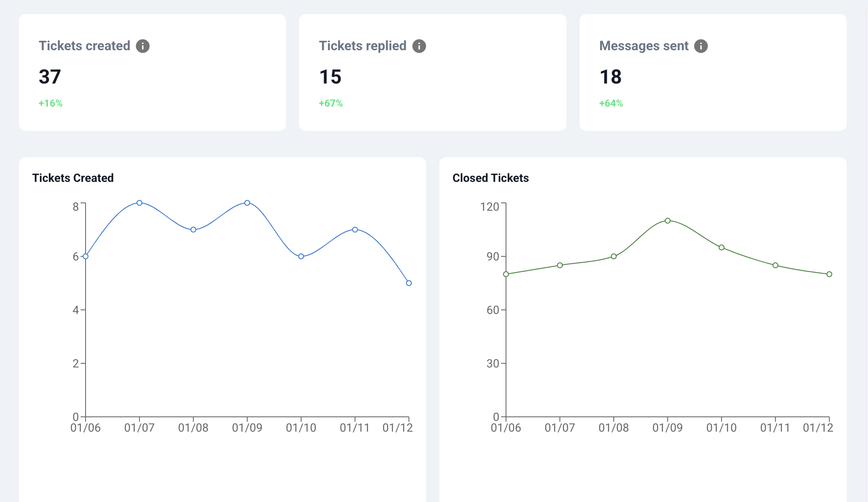
Task: Click the 60 label on Closed Tickets y-axis
Action: [x=493, y=310]
